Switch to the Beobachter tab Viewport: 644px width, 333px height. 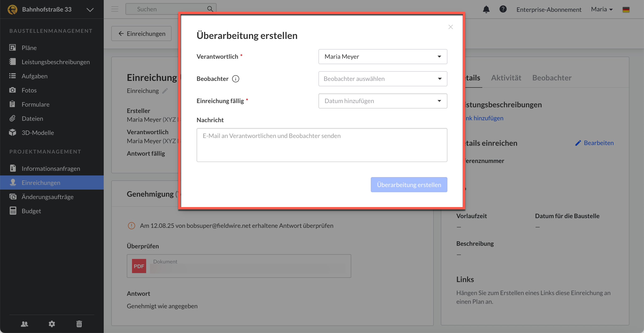point(552,78)
